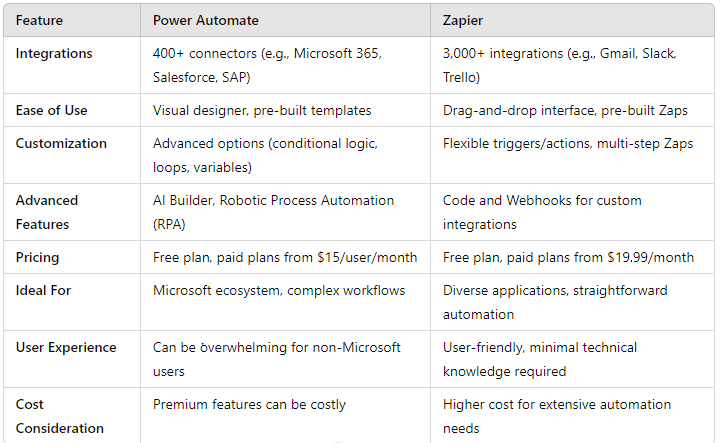Viewport: 720px width, 443px height.
Task: Click the AI Builder, Robotic Process Automation cell
Action: click(x=273, y=211)
